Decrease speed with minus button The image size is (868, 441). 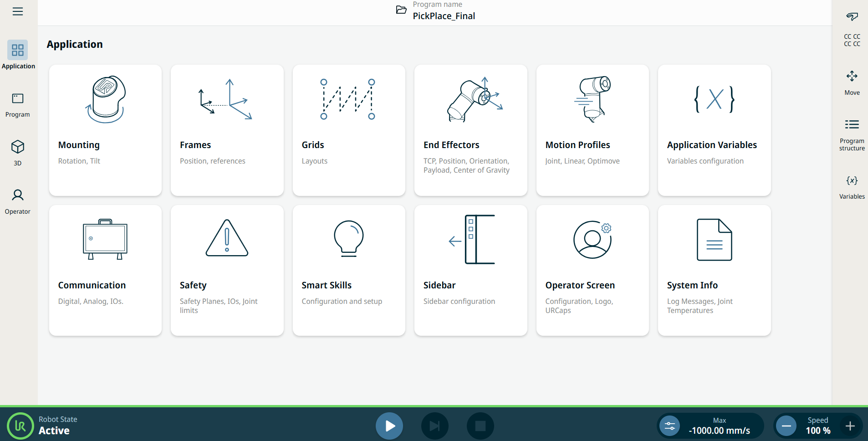click(786, 426)
